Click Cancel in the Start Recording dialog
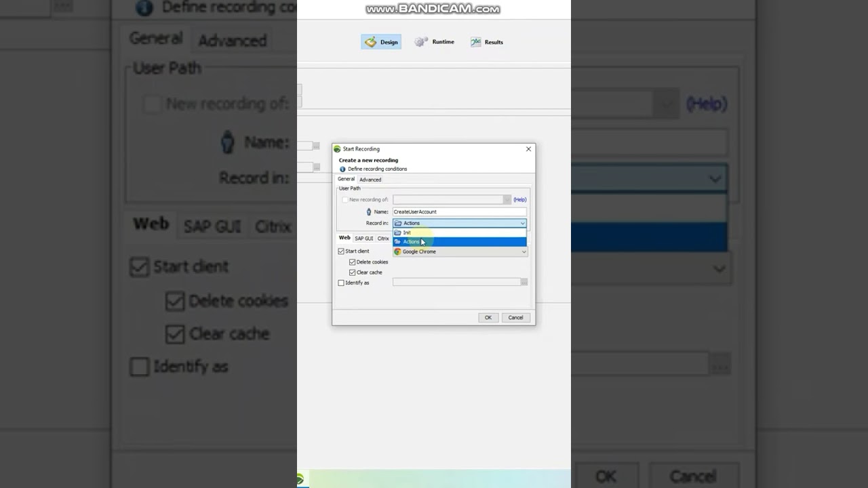 tap(515, 317)
